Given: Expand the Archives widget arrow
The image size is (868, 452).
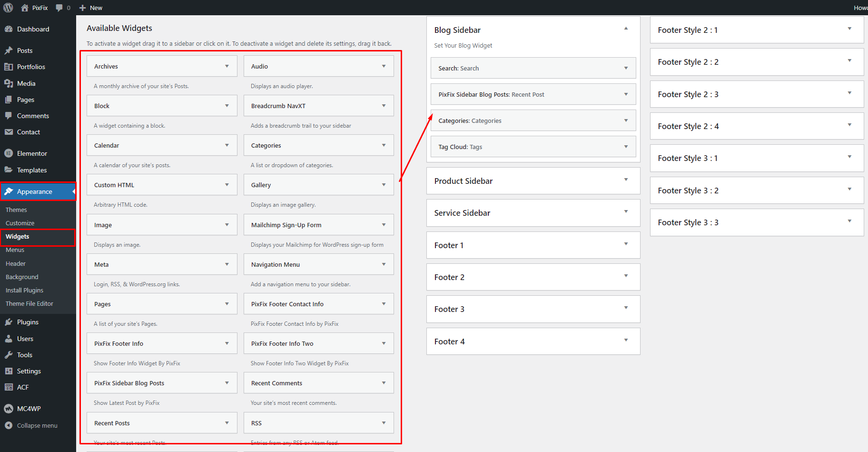Looking at the screenshot, I should (x=227, y=66).
